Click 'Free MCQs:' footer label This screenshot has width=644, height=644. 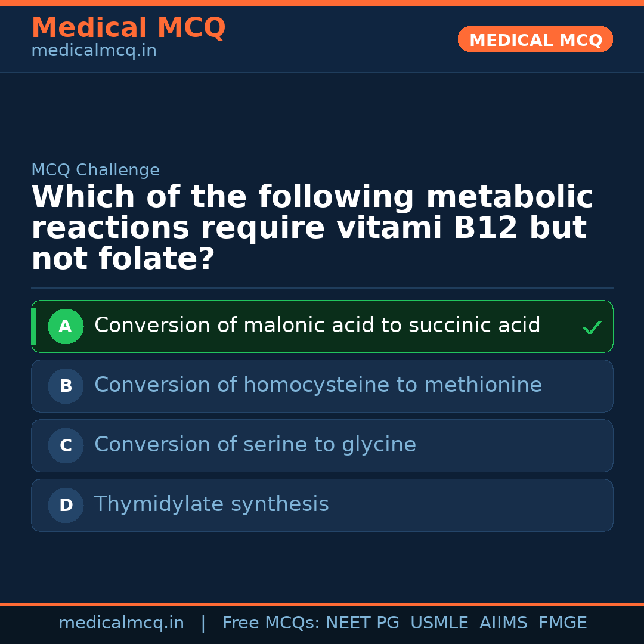271,623
